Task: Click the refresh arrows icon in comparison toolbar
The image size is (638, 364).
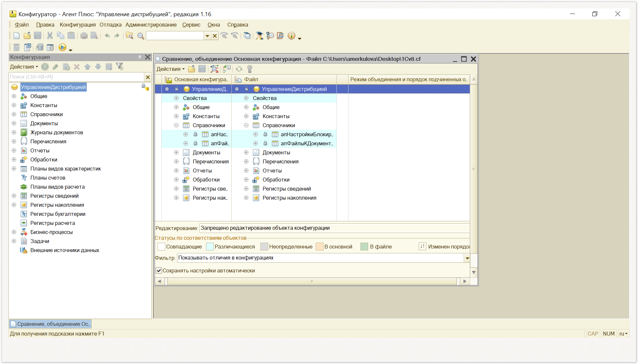Action: pos(239,69)
